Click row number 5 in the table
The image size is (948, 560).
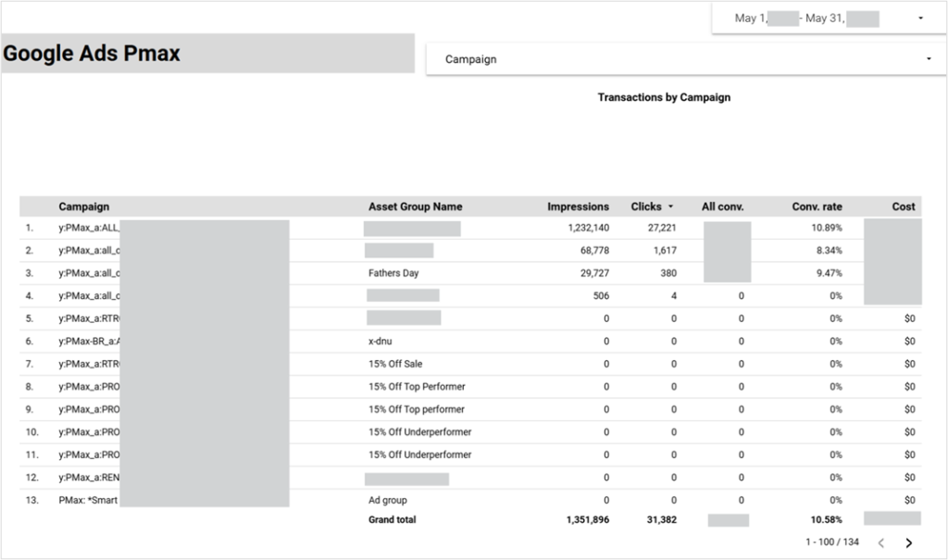coord(29,318)
